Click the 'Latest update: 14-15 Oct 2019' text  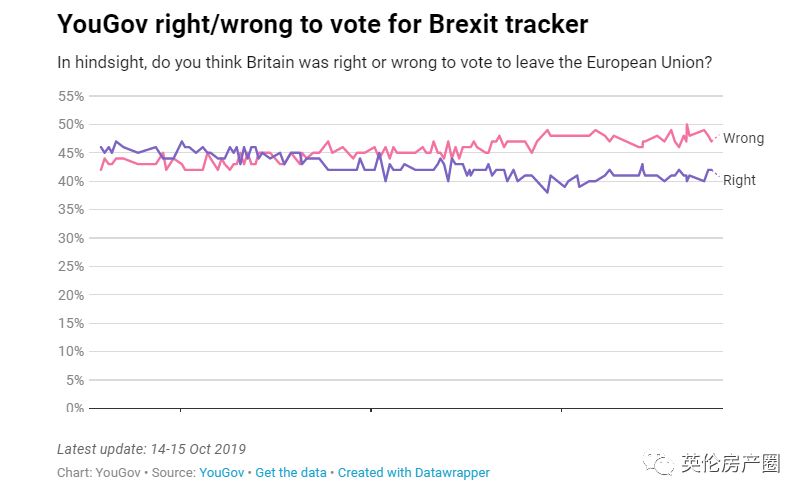click(x=151, y=449)
